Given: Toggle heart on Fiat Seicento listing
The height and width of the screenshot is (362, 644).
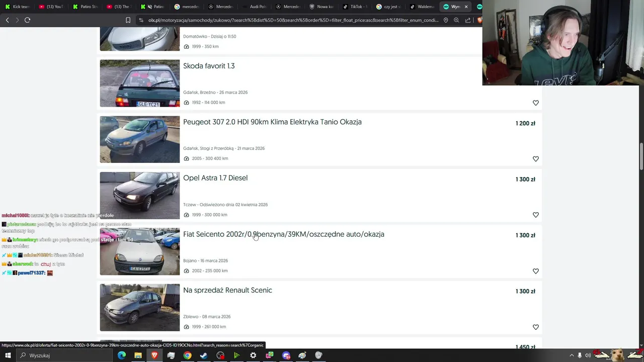Looking at the screenshot, I should click(x=536, y=271).
